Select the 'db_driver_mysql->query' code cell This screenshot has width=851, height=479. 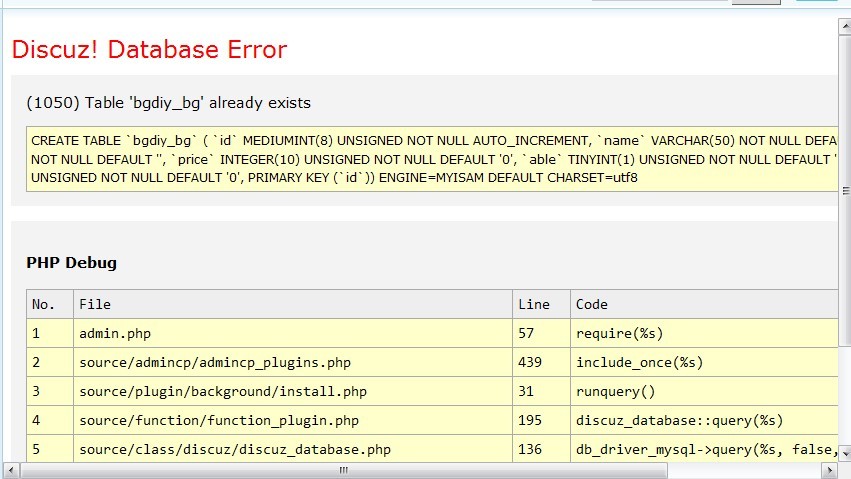[x=704, y=449]
